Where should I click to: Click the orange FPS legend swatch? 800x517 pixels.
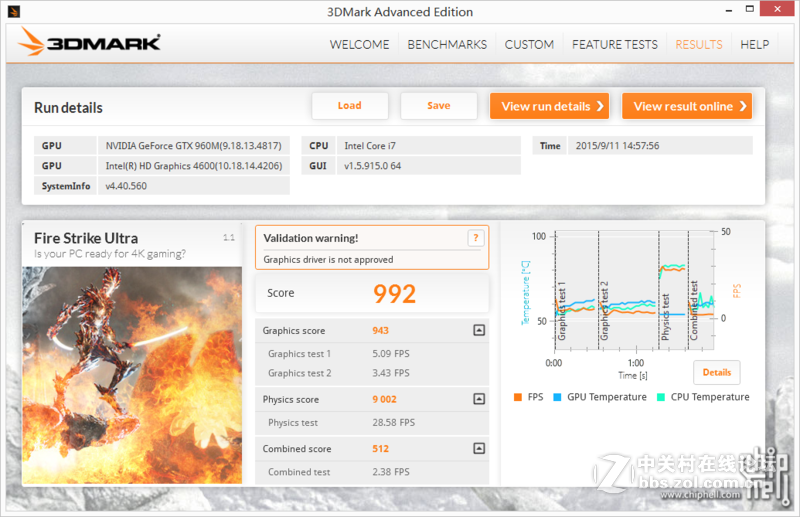(x=518, y=397)
